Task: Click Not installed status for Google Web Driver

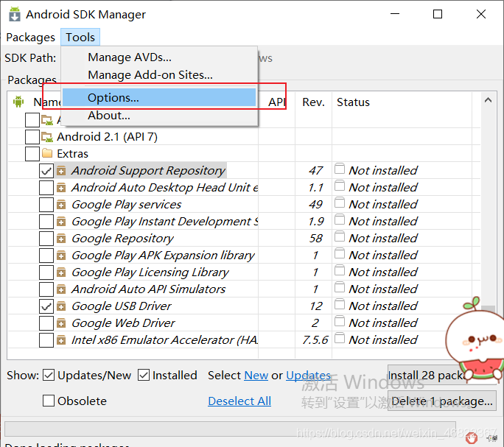Action: pyautogui.click(x=383, y=323)
